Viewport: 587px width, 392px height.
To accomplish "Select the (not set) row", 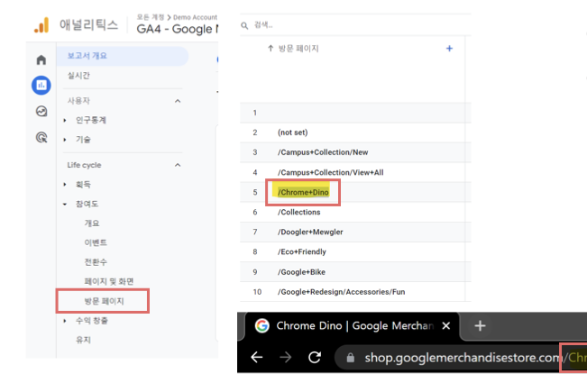I will coord(355,132).
